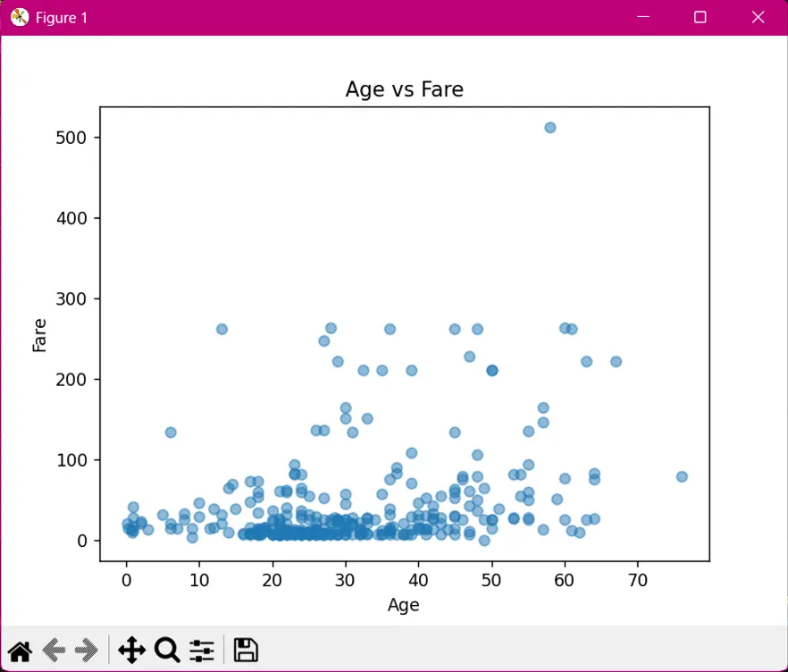The image size is (788, 672).
Task: Click the y-axis tick label 500
Action: pos(71,138)
